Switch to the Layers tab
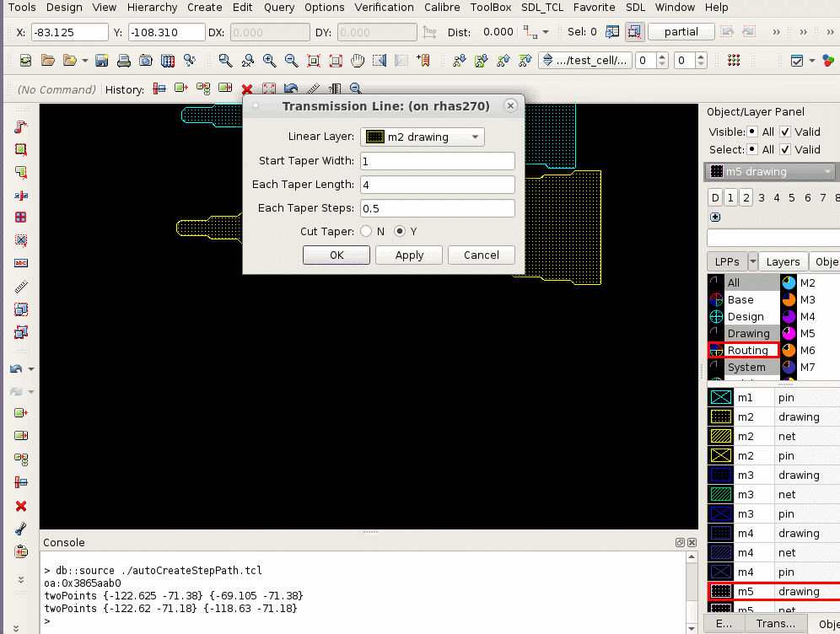 pos(783,262)
